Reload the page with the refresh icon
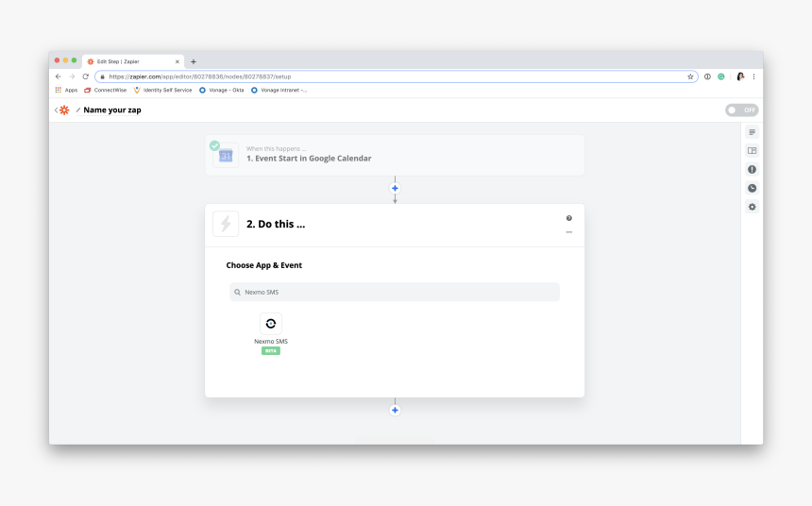Image resolution: width=812 pixels, height=506 pixels. coord(85,76)
